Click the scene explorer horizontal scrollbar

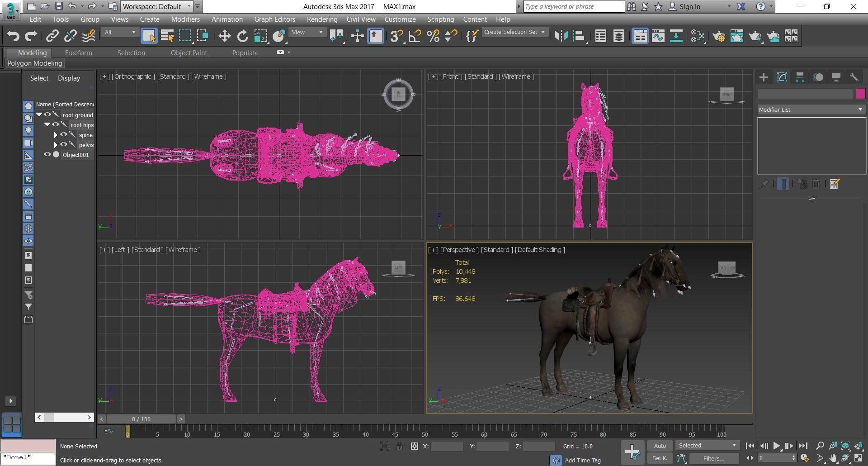point(65,417)
